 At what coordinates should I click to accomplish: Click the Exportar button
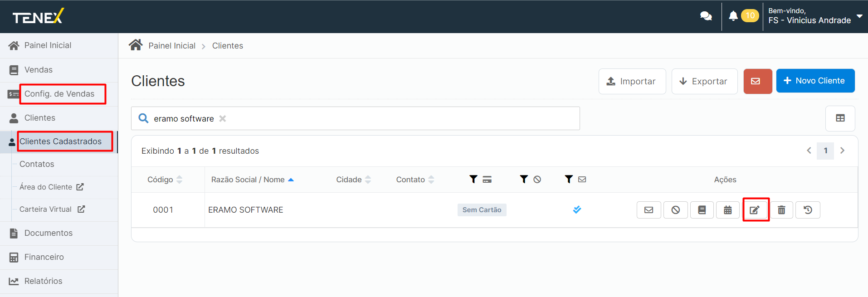click(x=704, y=81)
